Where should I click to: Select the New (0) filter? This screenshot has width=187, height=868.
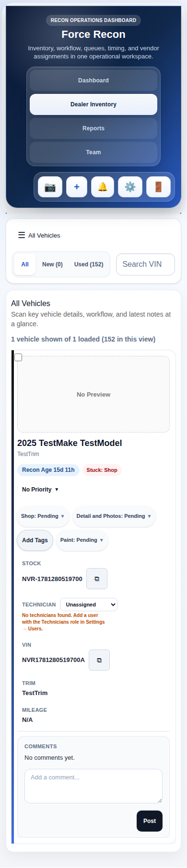52,264
